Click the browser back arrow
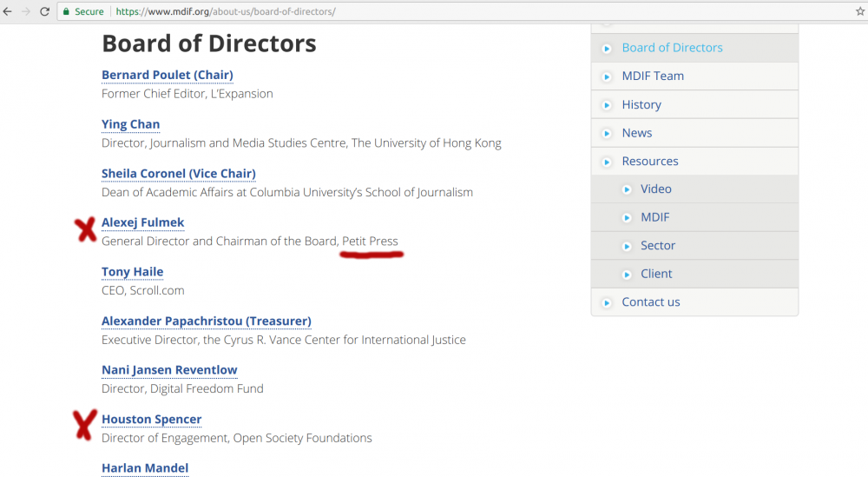The height and width of the screenshot is (477, 868). click(7, 11)
